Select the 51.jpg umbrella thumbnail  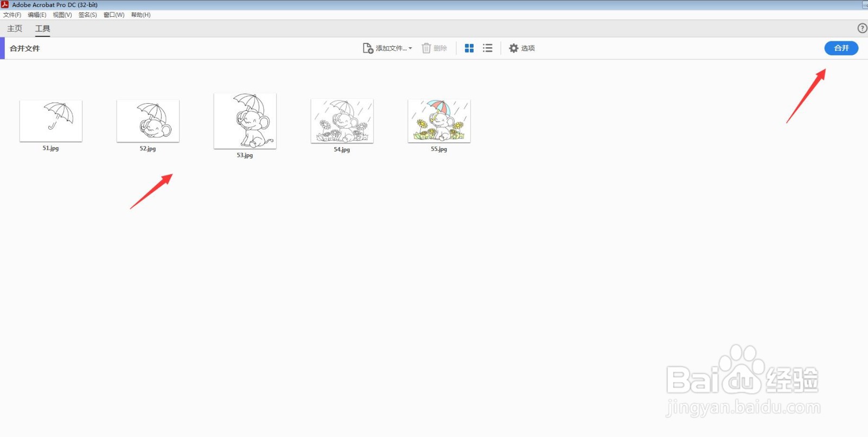click(51, 121)
